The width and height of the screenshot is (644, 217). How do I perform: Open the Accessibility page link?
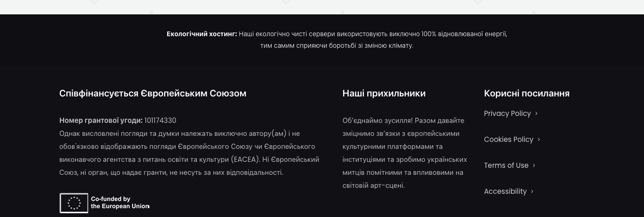point(505,191)
